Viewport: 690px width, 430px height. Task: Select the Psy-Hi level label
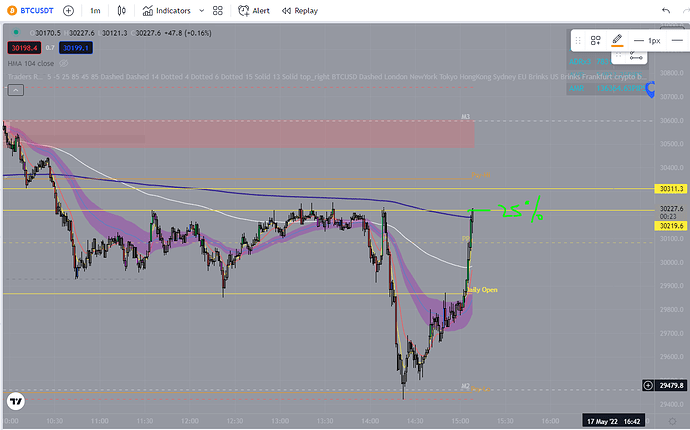click(x=481, y=175)
